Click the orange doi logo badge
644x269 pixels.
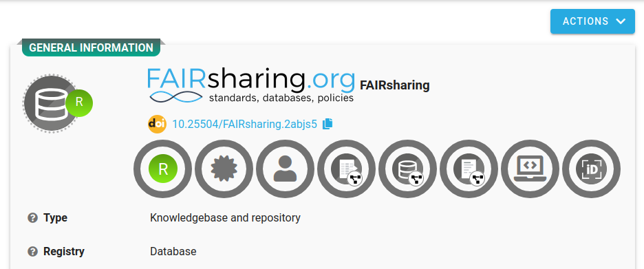click(157, 124)
